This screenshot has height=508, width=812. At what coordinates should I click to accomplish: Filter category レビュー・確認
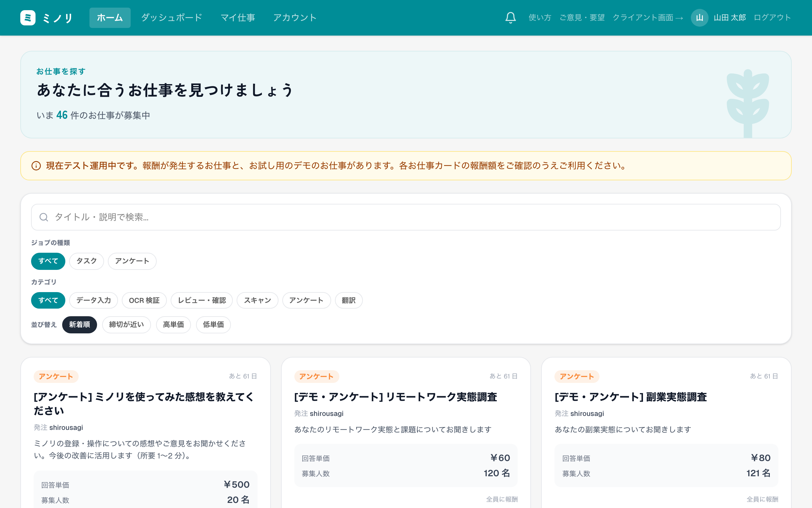(202, 300)
